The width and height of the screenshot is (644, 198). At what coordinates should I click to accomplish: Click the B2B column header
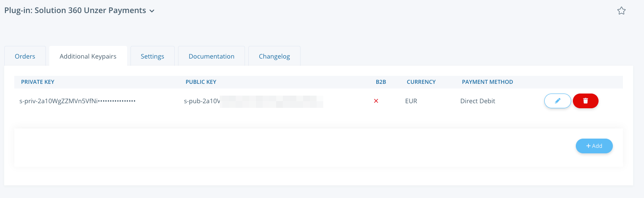[381, 82]
